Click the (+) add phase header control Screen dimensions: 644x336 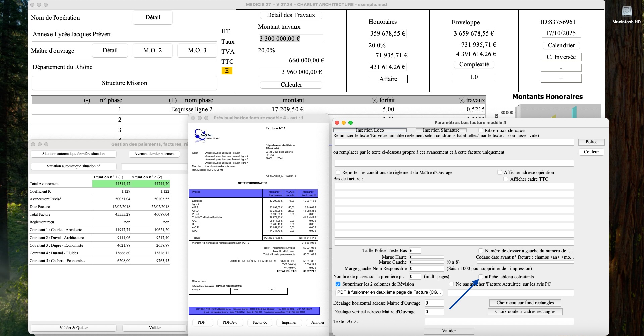click(173, 100)
